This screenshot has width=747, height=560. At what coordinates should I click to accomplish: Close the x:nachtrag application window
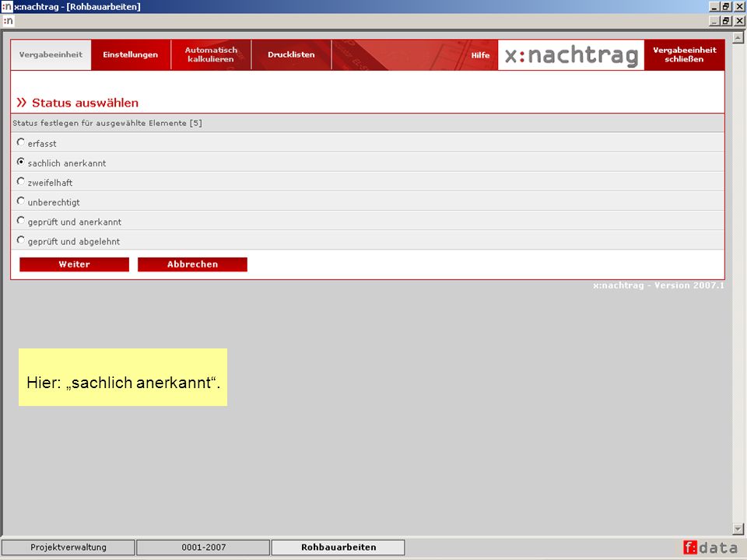pos(739,7)
